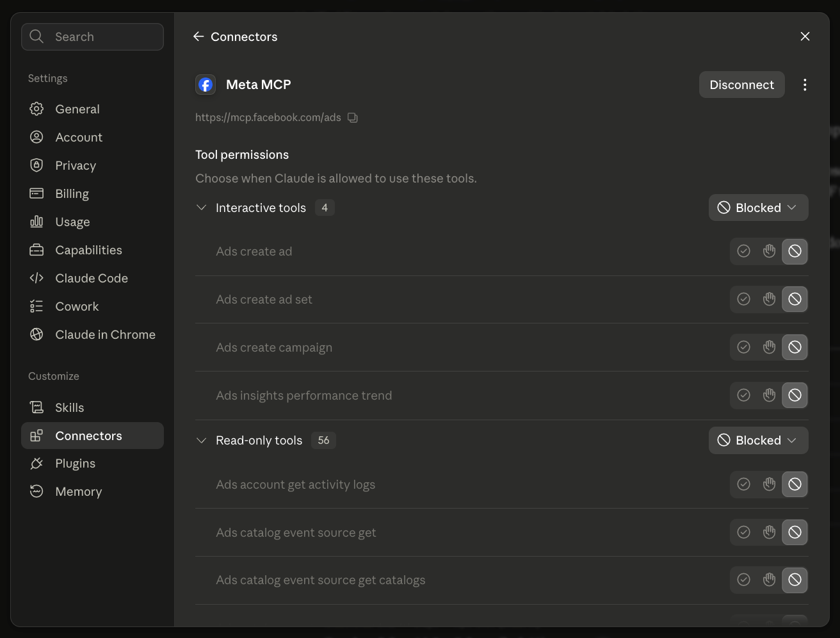The image size is (840, 638).
Task: Collapse the Interactive tools section
Action: tap(201, 208)
